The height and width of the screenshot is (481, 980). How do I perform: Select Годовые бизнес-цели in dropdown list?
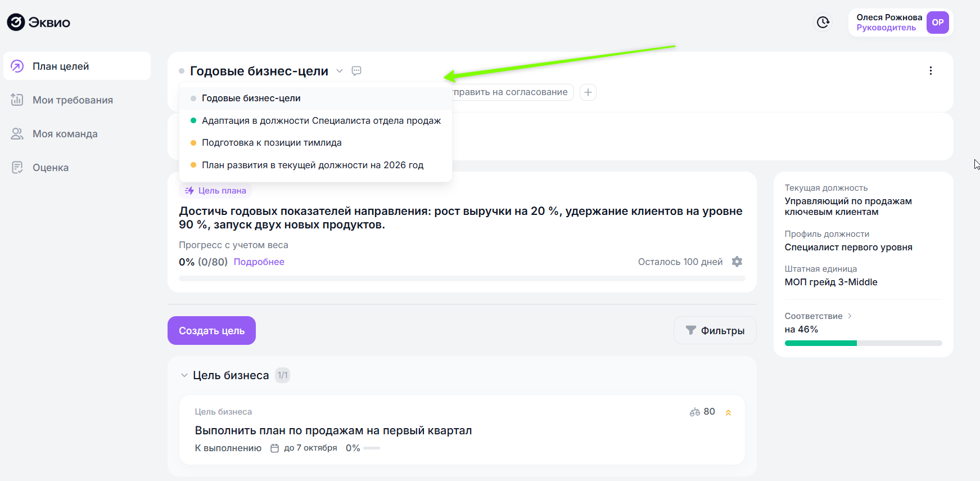tap(315, 98)
